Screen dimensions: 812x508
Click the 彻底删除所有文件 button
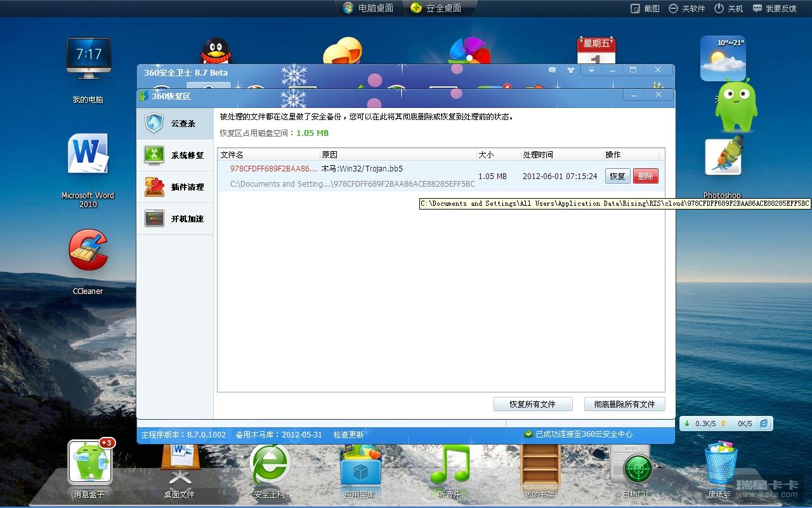(624, 404)
